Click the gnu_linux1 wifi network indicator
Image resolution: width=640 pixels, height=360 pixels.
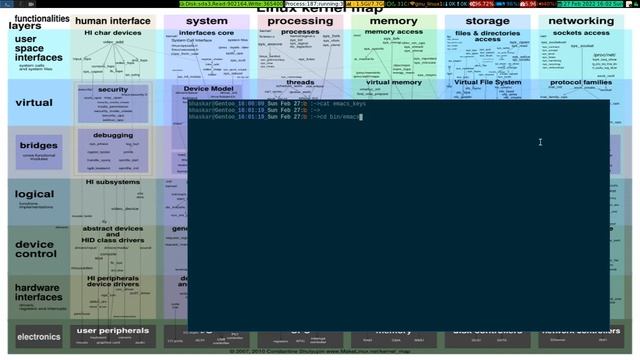tap(426, 4)
